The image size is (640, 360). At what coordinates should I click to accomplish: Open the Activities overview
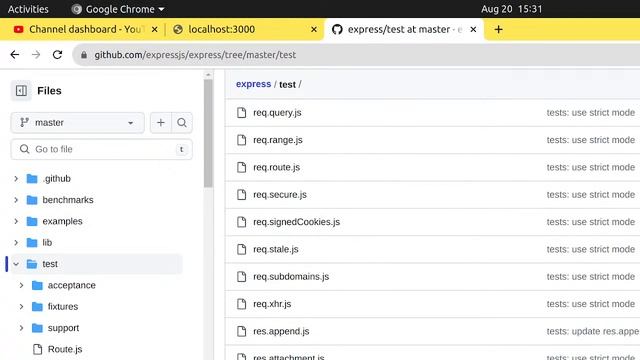coord(28,9)
